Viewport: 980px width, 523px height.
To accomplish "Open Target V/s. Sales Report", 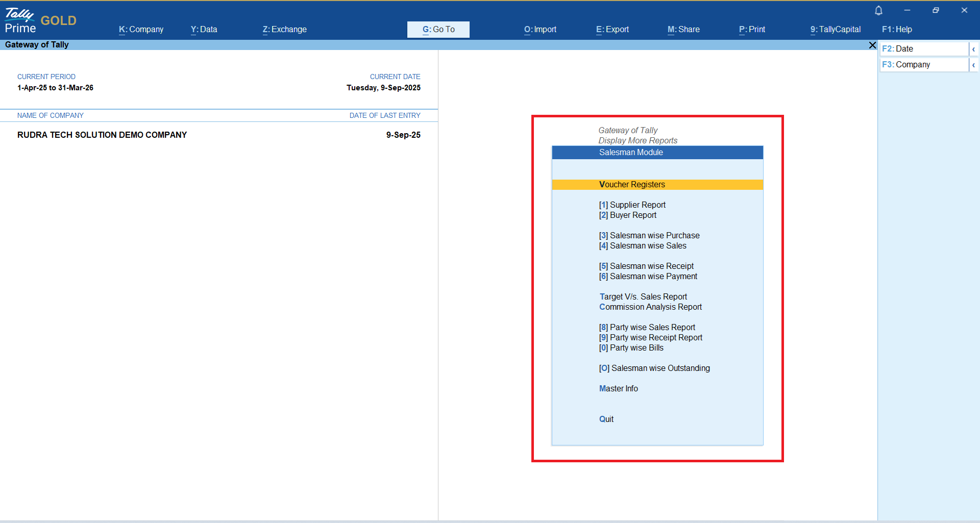I will [x=643, y=297].
